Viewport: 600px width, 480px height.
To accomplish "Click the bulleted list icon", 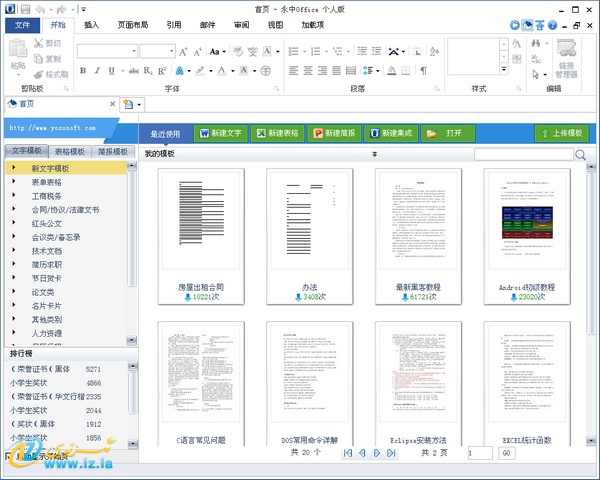I will coord(293,51).
